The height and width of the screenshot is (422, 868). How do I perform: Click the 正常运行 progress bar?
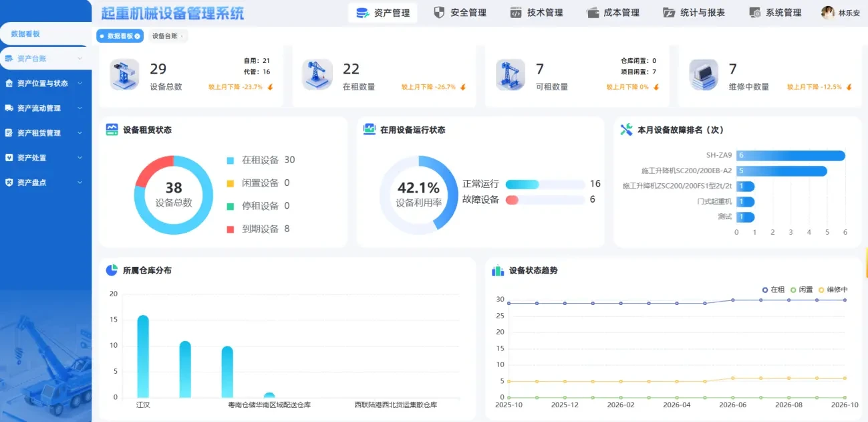[x=545, y=184]
